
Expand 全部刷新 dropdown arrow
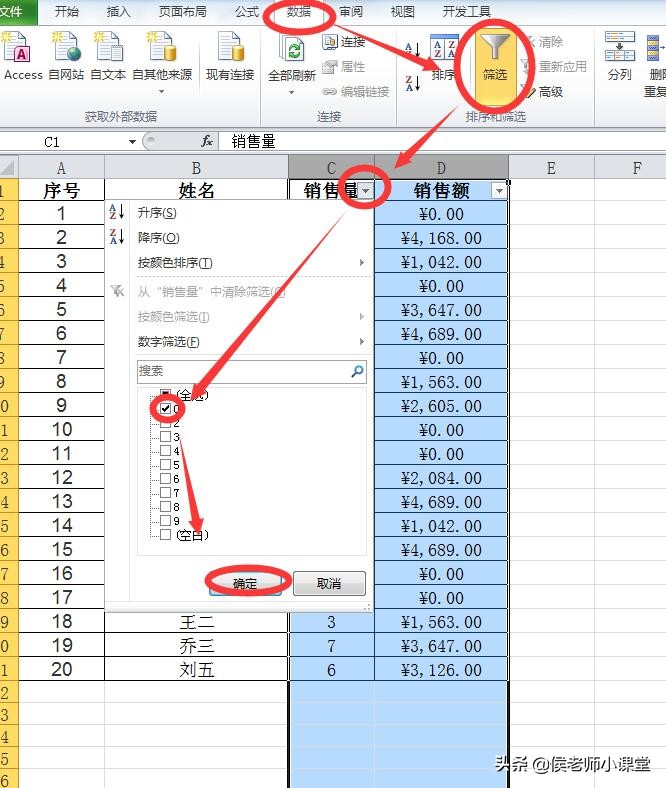click(x=292, y=92)
